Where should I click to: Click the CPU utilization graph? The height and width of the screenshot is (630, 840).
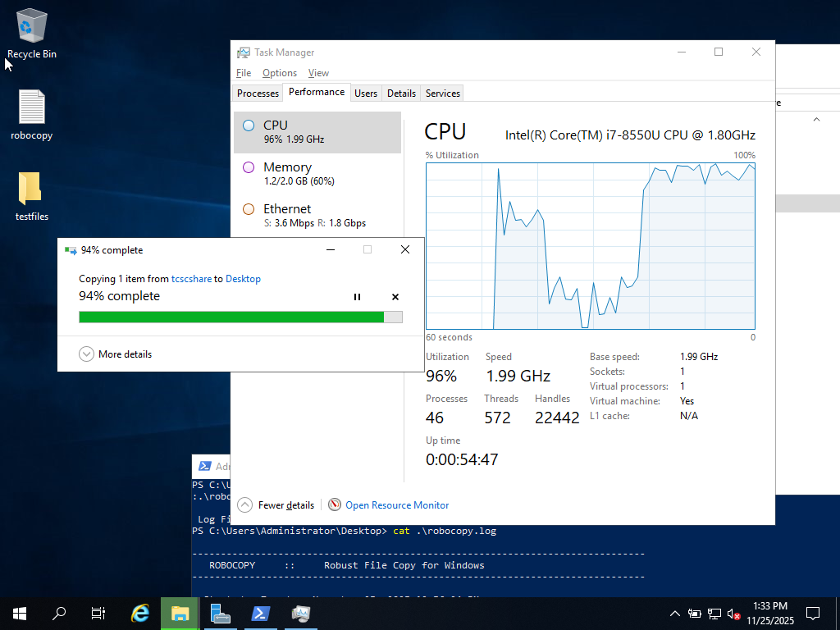tap(590, 246)
